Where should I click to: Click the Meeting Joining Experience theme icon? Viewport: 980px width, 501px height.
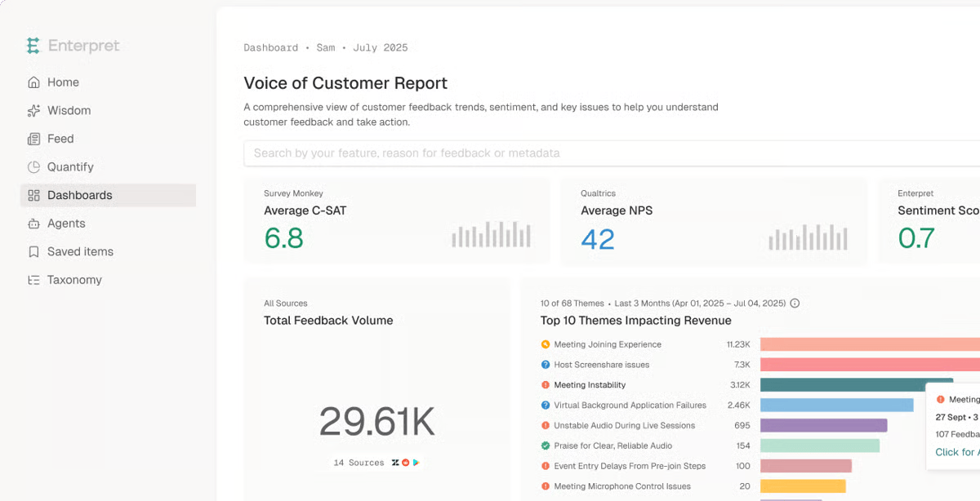click(x=546, y=344)
